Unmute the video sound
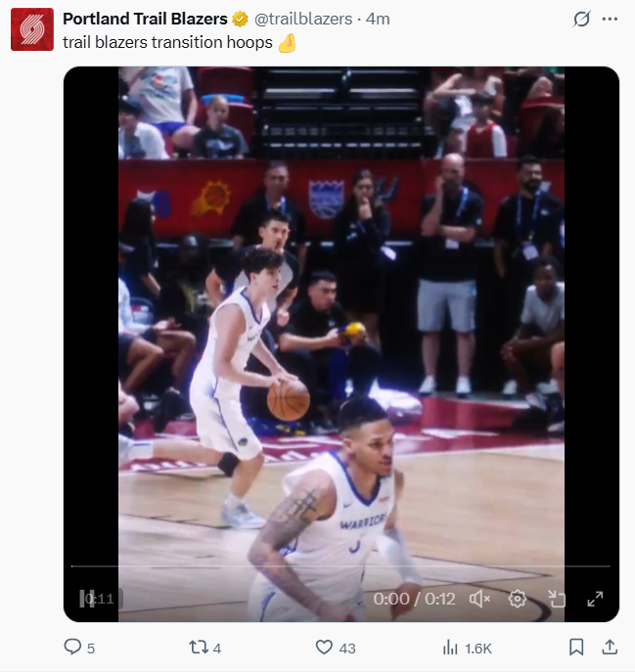The image size is (635, 672). pos(479,599)
